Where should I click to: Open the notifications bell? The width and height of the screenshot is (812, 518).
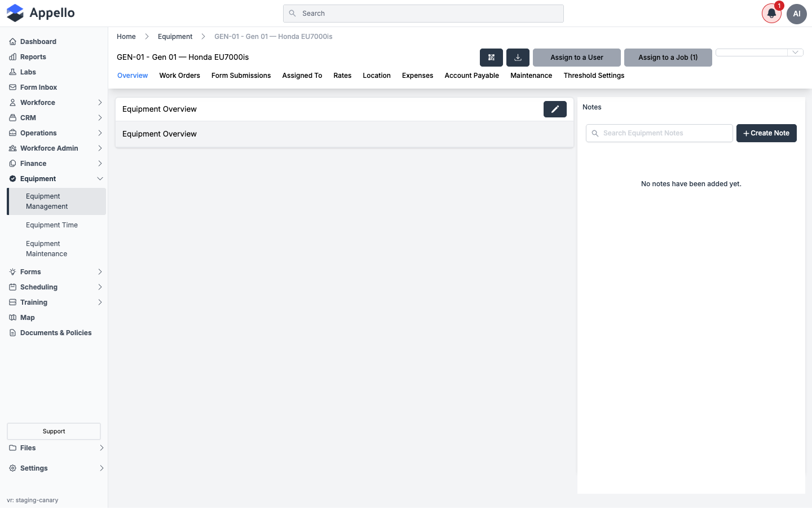click(771, 14)
